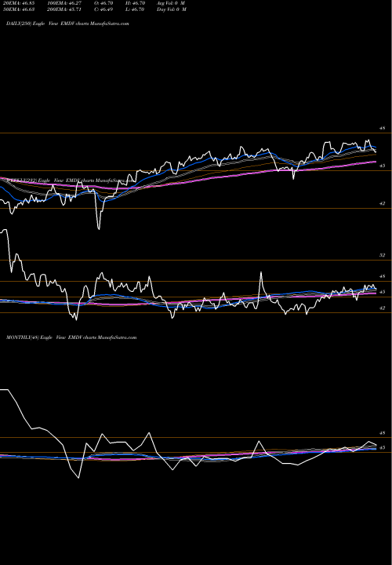Click the DAILY Eagle View chart title
This screenshot has height=565, width=392.
click(x=67, y=24)
